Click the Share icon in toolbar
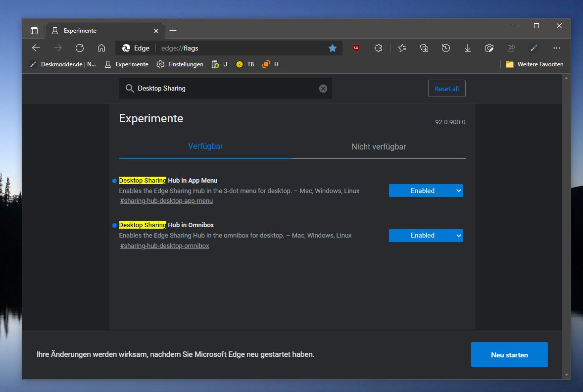Viewport: 583px width, 392px height. click(511, 48)
